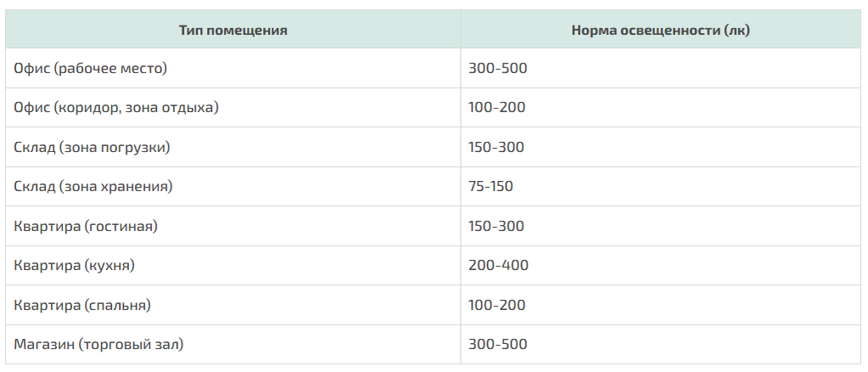The height and width of the screenshot is (372, 868).
Task: Click the 'Норма освещенности (лк)' column header
Action: 660,30
